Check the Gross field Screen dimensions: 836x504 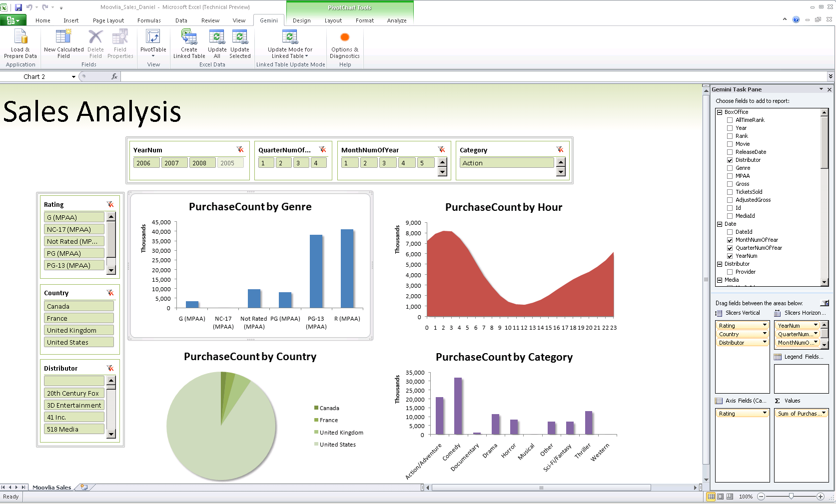[730, 184]
